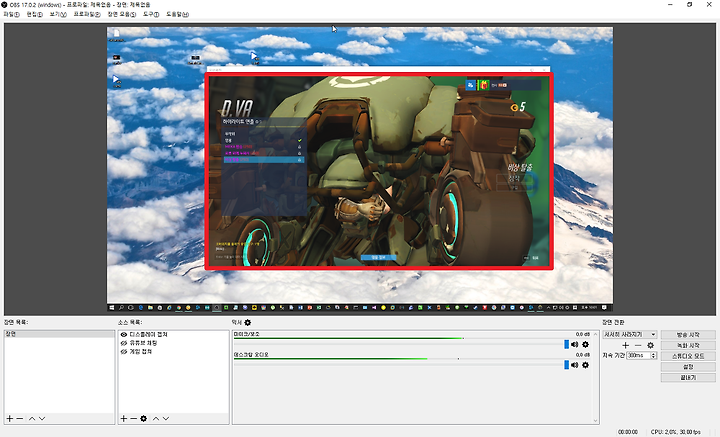This screenshot has height=437, width=720.
Task: Click the OBS preview canvas
Action: click(360, 169)
